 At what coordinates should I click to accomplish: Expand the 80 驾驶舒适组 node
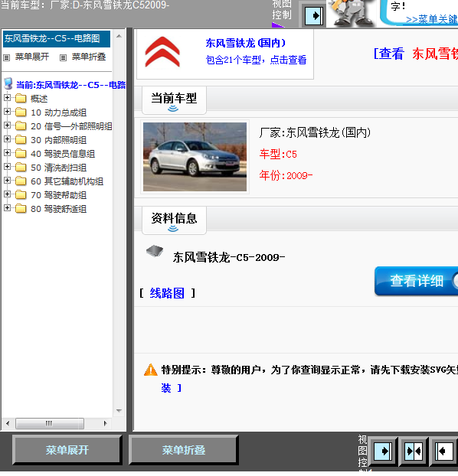(x=7, y=208)
